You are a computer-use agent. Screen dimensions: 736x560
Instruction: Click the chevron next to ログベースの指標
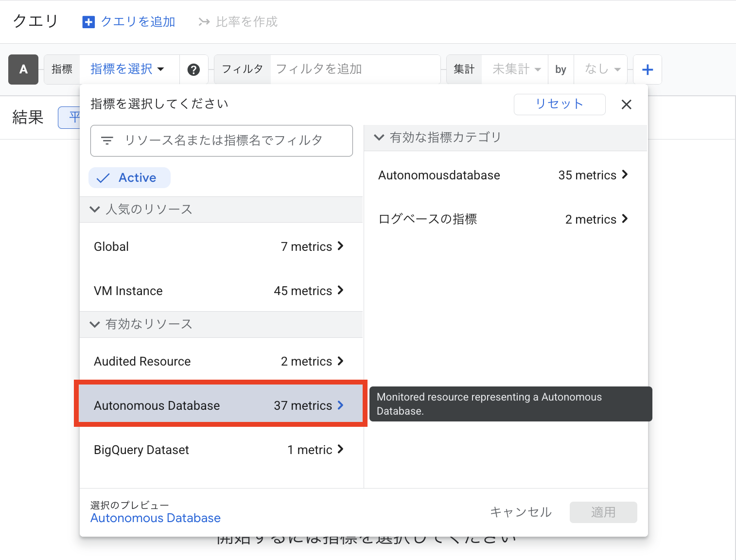pos(626,219)
